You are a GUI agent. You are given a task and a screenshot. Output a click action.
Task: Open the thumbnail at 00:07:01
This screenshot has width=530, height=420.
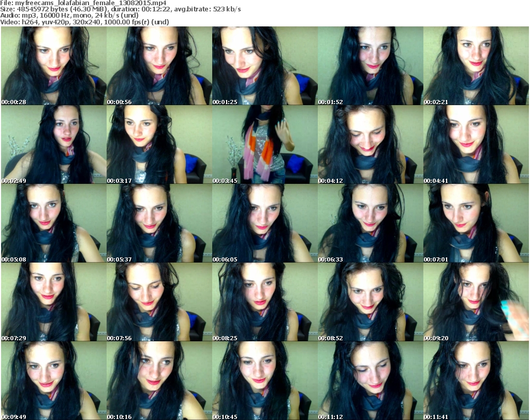click(x=476, y=223)
